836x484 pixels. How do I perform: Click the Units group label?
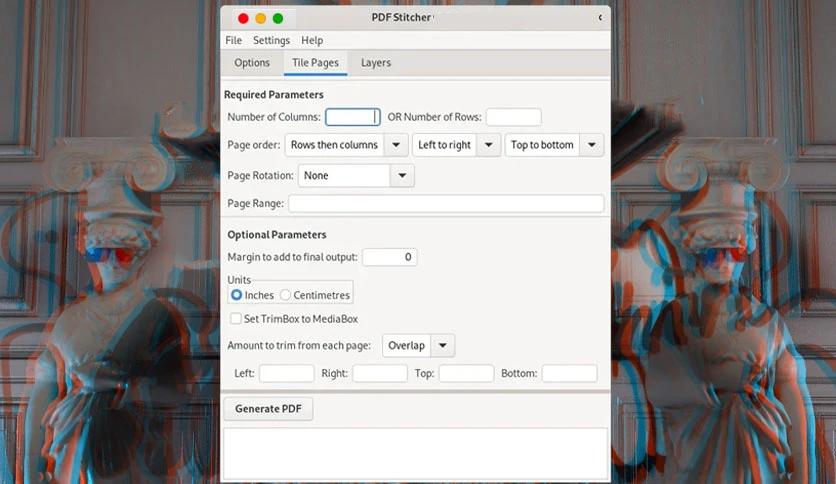click(239, 279)
